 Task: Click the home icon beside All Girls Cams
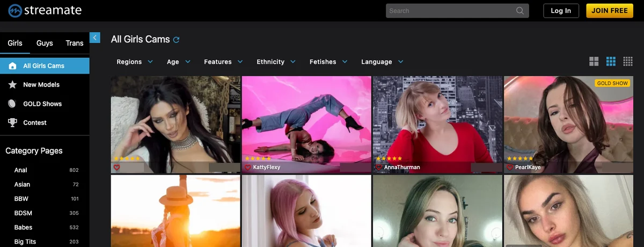tap(12, 66)
